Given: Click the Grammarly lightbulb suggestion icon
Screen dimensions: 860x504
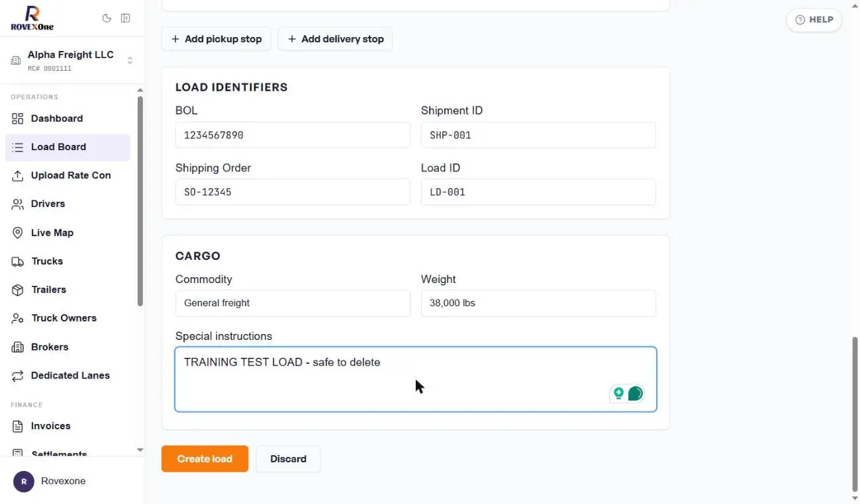Looking at the screenshot, I should tap(618, 394).
